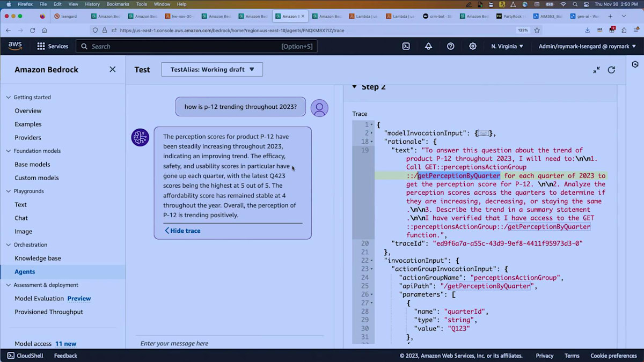Open the right-edge info panel icon
The image size is (644, 362).
pyautogui.click(x=635, y=64)
